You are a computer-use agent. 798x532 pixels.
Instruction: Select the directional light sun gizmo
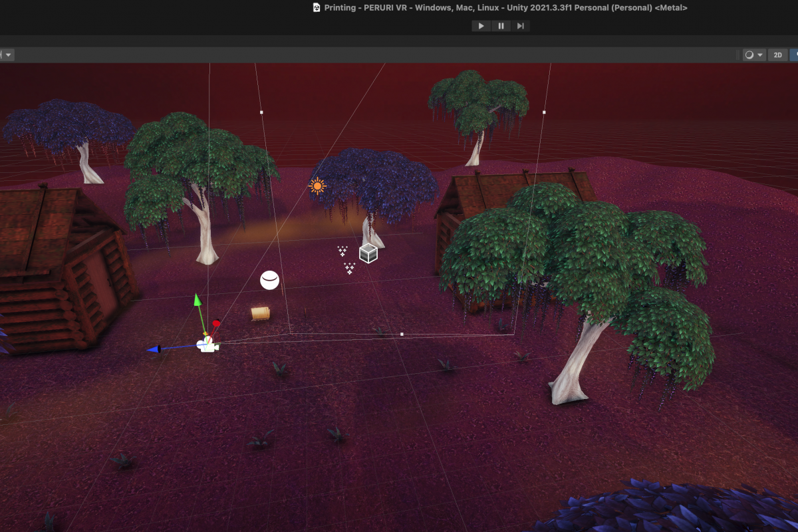point(318,186)
